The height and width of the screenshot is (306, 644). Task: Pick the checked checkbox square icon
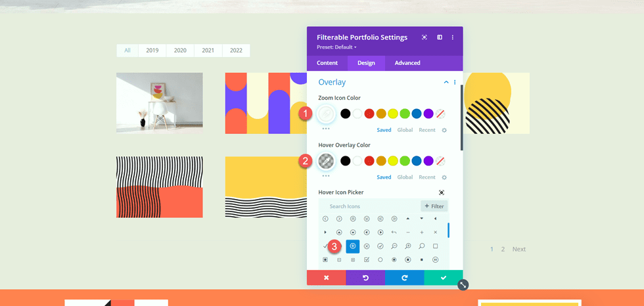coord(367,259)
